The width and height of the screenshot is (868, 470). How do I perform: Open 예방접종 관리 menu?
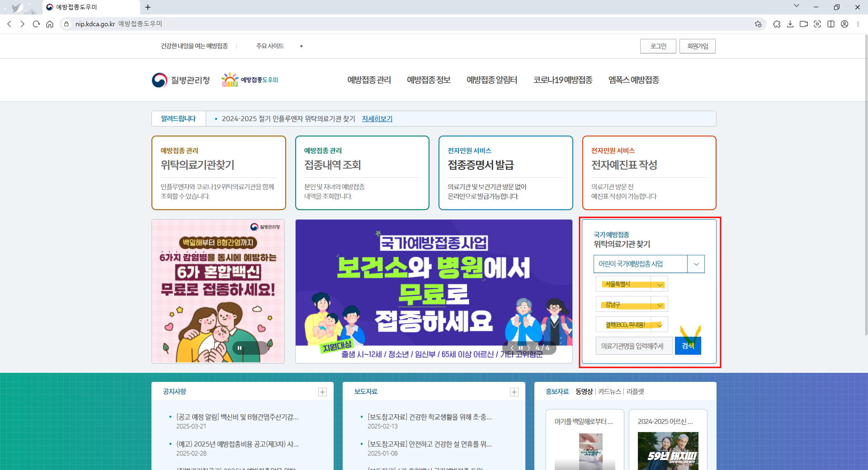[369, 80]
